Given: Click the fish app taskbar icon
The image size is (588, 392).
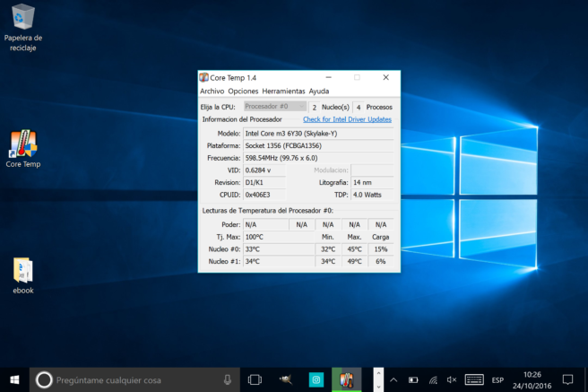Looking at the screenshot, I should [285, 380].
